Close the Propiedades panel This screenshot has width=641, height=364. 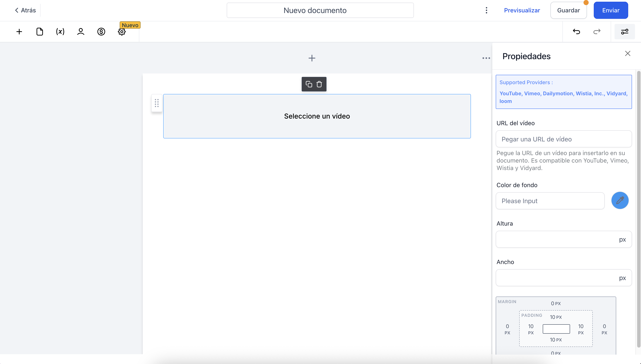tap(628, 53)
